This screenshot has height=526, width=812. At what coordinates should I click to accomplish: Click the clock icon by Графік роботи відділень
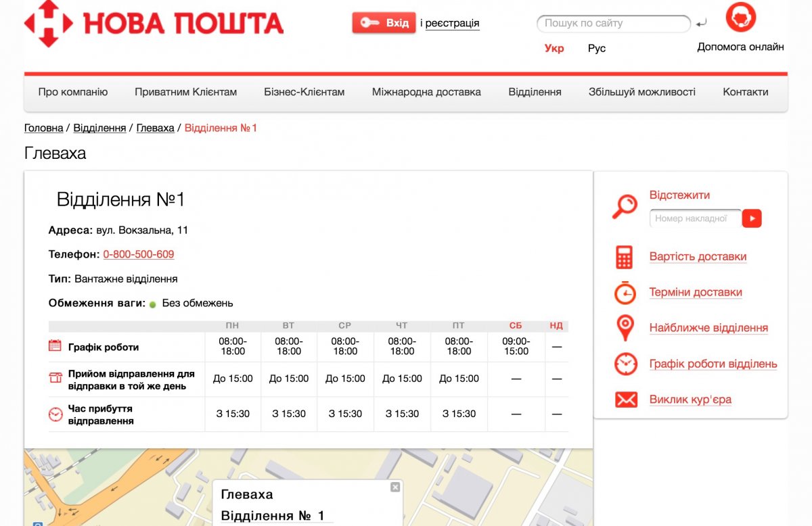[625, 364]
